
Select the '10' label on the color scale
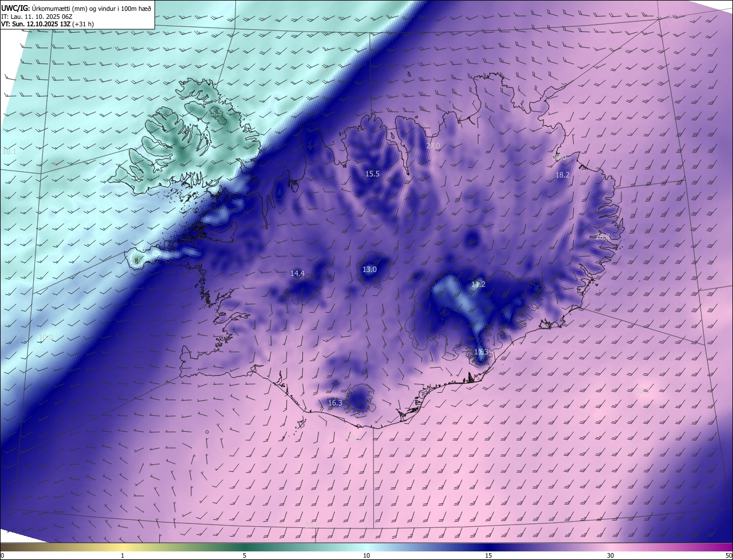pyautogui.click(x=366, y=555)
